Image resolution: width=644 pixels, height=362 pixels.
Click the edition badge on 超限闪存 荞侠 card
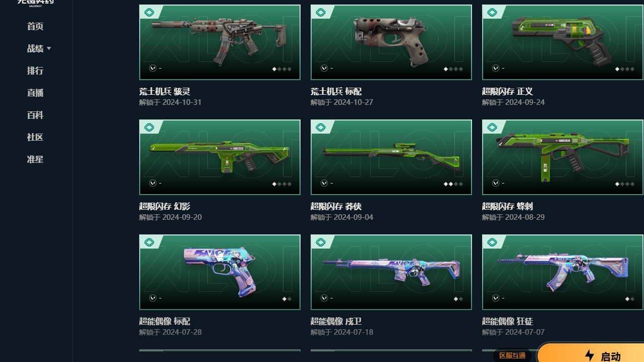pos(321,127)
